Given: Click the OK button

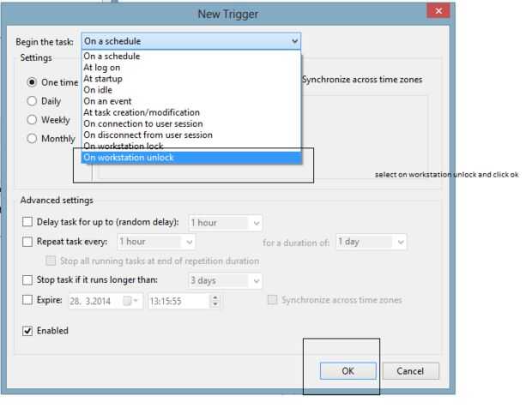Looking at the screenshot, I should (348, 371).
